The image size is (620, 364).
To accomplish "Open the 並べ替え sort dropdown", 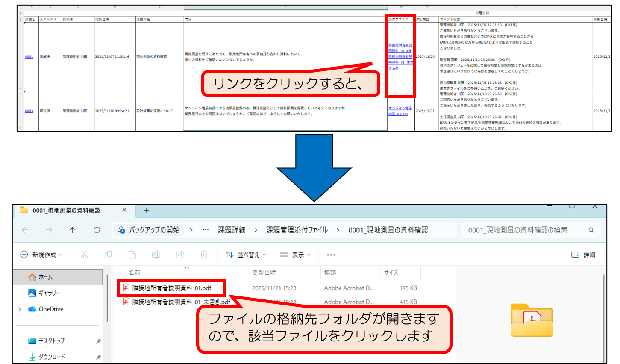I will [x=246, y=255].
